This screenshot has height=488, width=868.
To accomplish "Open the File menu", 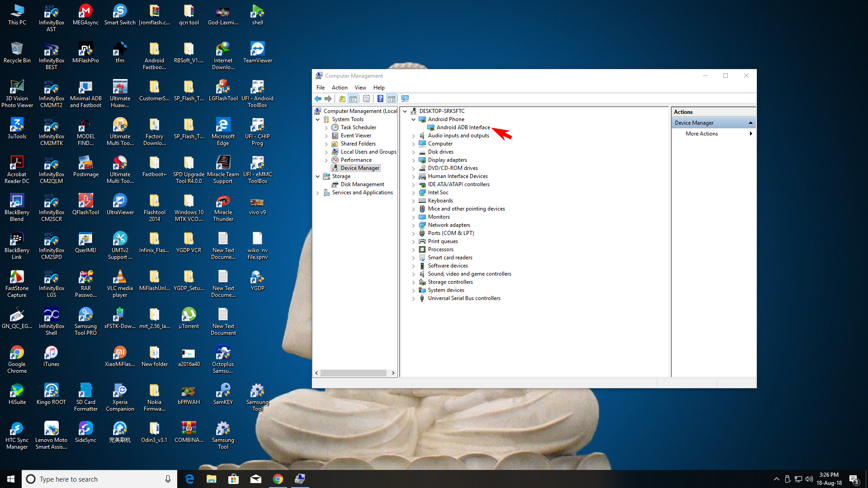I will coord(321,88).
